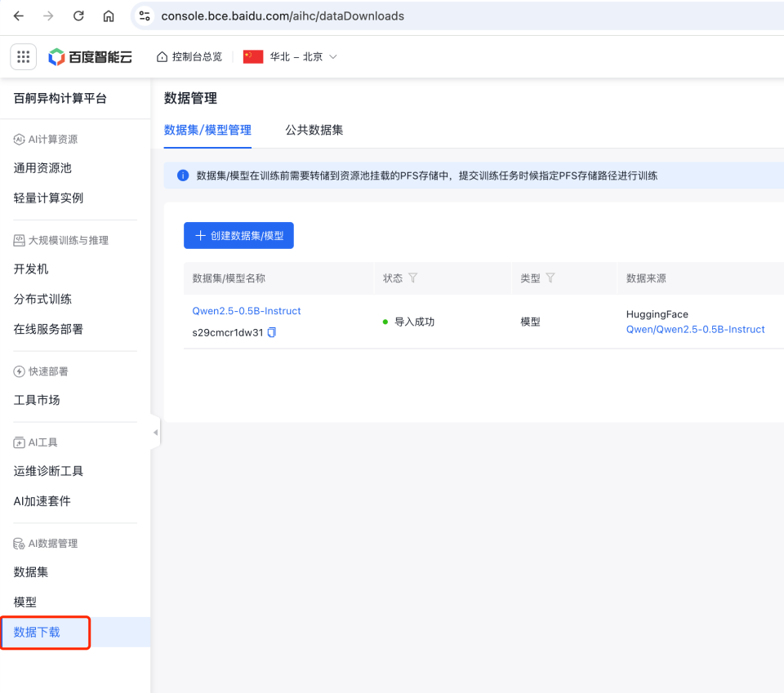
Task: Open the 类型 column filter icon
Action: click(550, 278)
